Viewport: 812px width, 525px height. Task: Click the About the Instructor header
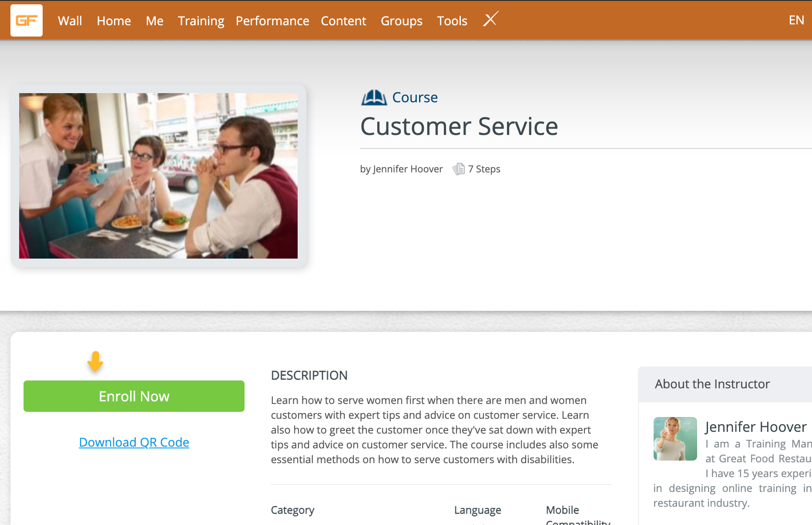click(712, 384)
